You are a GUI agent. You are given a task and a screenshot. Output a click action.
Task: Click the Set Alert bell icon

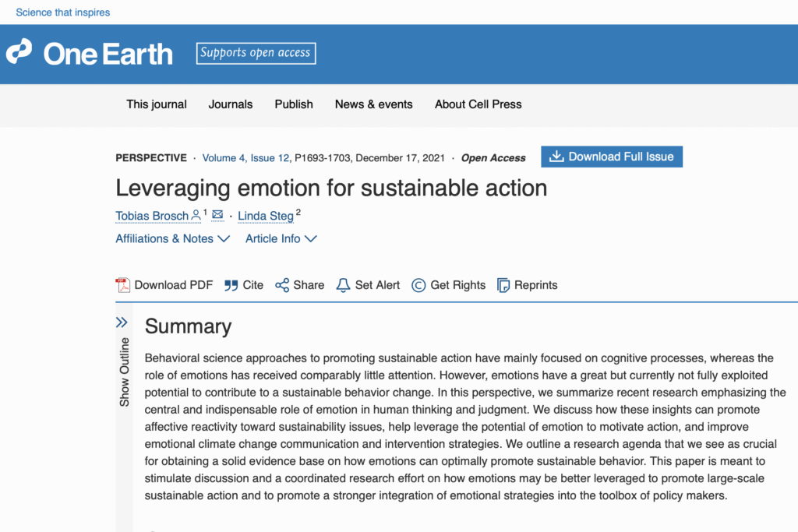point(343,285)
